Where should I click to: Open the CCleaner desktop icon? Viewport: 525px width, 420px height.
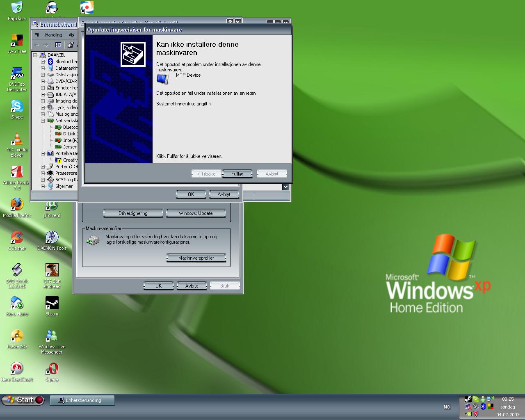[x=17, y=241]
